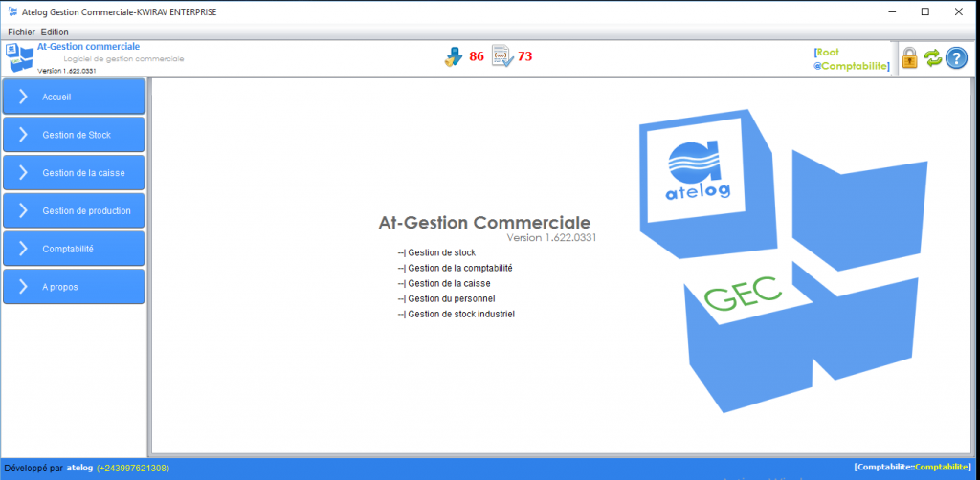980x480 pixels.
Task: Click the phone number +243997621308
Action: [133, 468]
